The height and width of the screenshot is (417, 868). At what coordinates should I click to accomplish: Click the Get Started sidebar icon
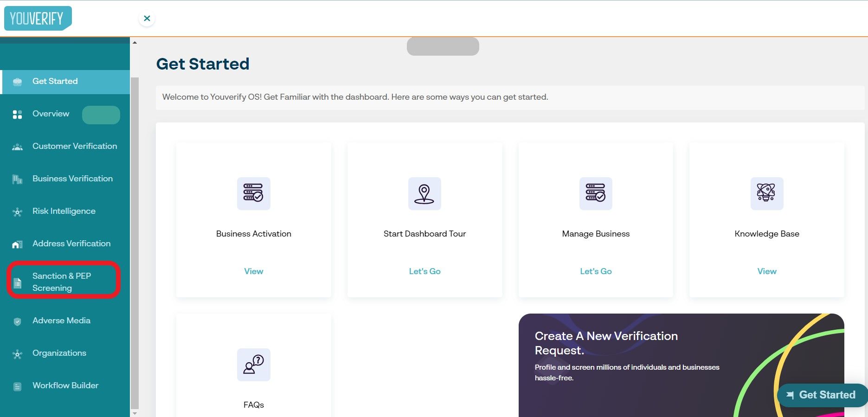(x=18, y=82)
